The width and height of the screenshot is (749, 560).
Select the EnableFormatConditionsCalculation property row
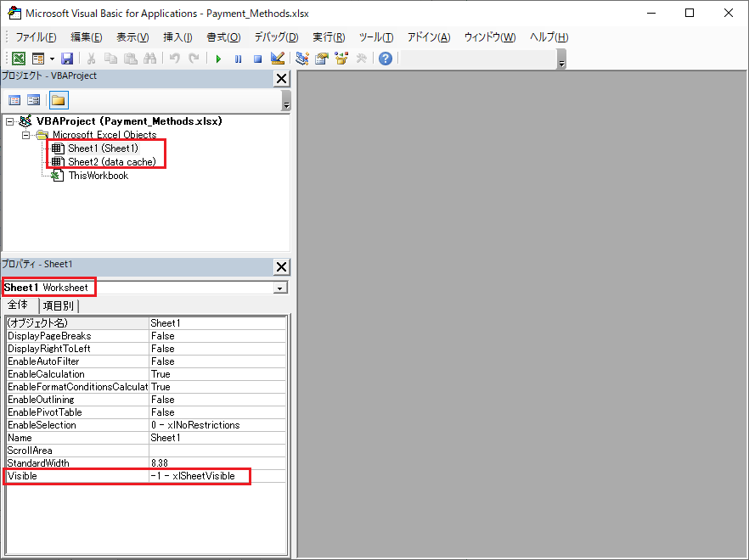point(146,387)
